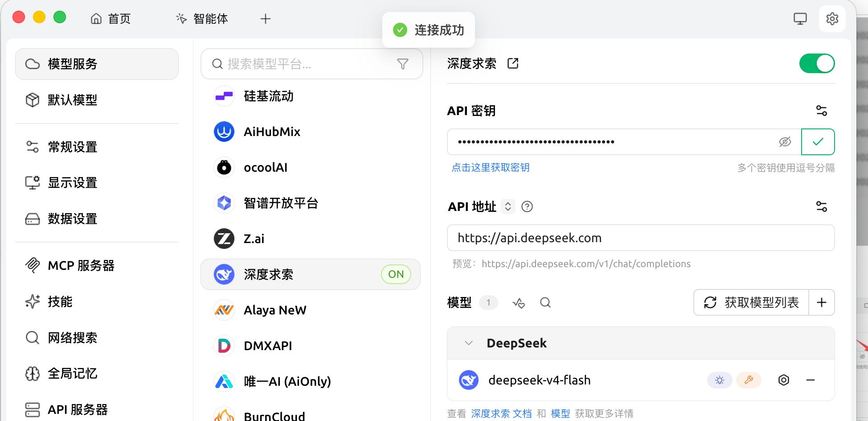Open 默认模型 settings

[x=97, y=100]
